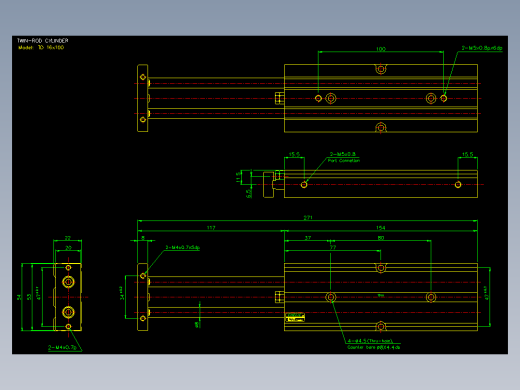Click the Counter bore note text
The height and width of the screenshot is (390, 520).
373,347
